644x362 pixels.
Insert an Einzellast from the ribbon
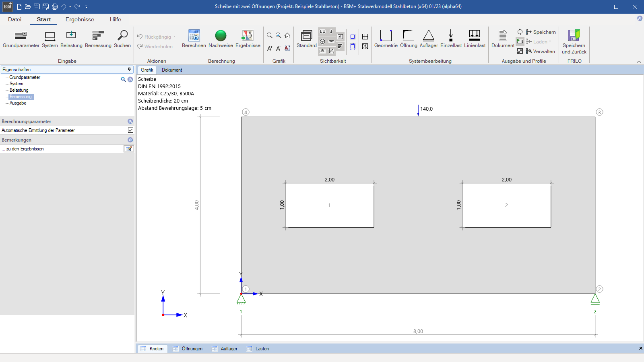click(x=451, y=39)
